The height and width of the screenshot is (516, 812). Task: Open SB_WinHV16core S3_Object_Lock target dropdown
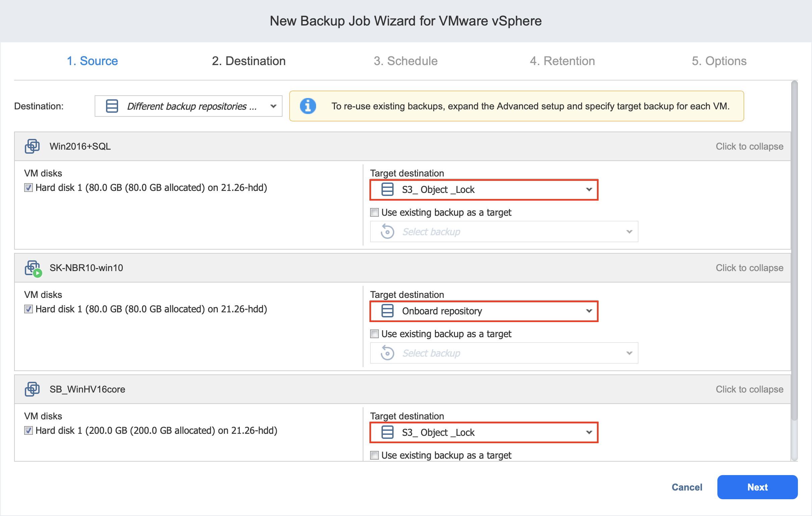[x=484, y=433]
